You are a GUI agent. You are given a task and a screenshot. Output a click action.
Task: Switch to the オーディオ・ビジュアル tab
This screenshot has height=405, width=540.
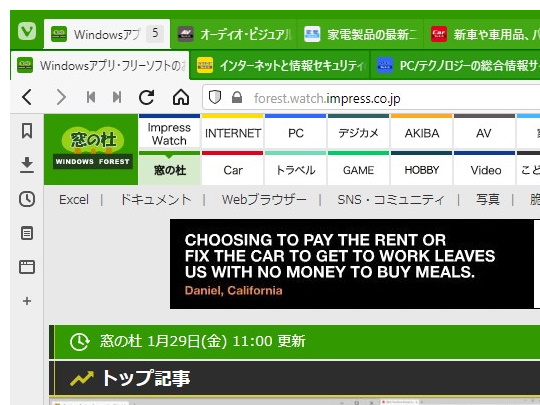point(235,34)
